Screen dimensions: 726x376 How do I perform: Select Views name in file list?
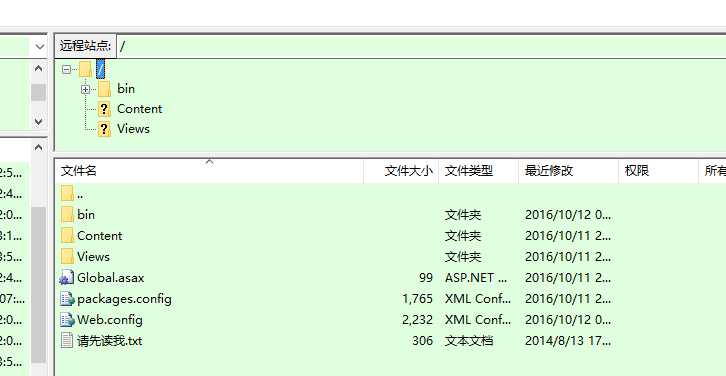(x=94, y=256)
